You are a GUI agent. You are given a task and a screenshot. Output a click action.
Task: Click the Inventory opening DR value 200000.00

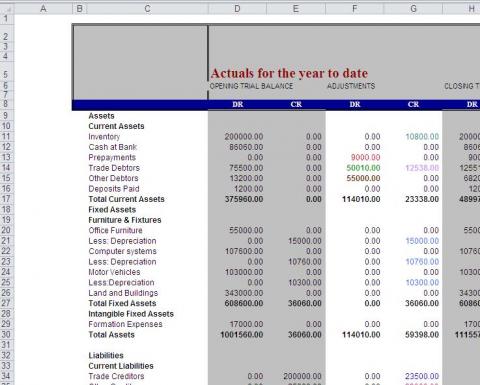(x=244, y=137)
